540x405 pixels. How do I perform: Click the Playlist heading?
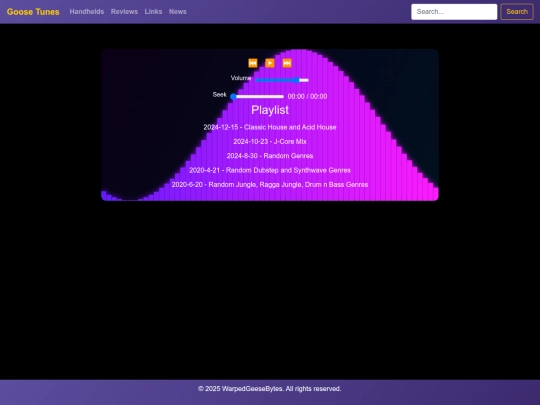[x=270, y=110]
